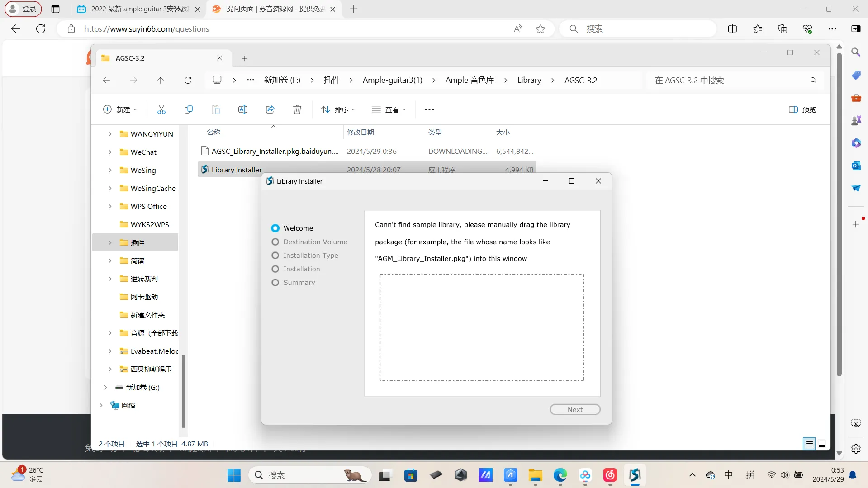
Task: Click the Rename icon in Explorer toolbar
Action: pos(243,109)
